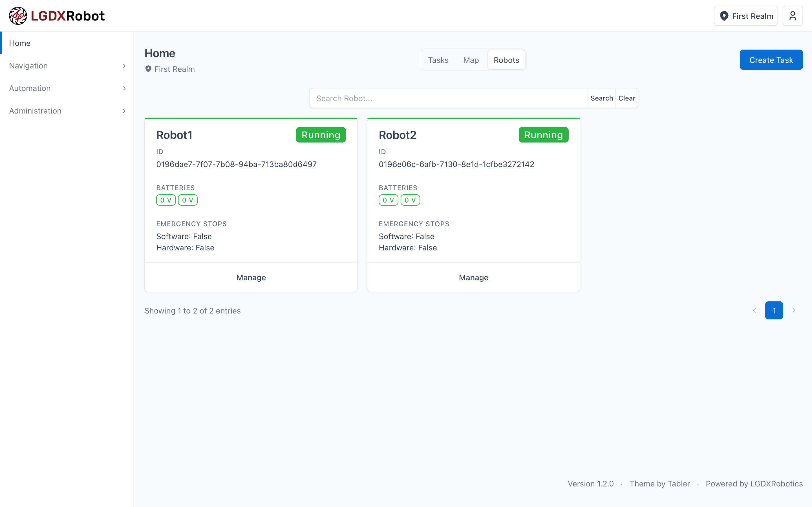
Task: Open the Theme by Tabler link
Action: tap(659, 484)
